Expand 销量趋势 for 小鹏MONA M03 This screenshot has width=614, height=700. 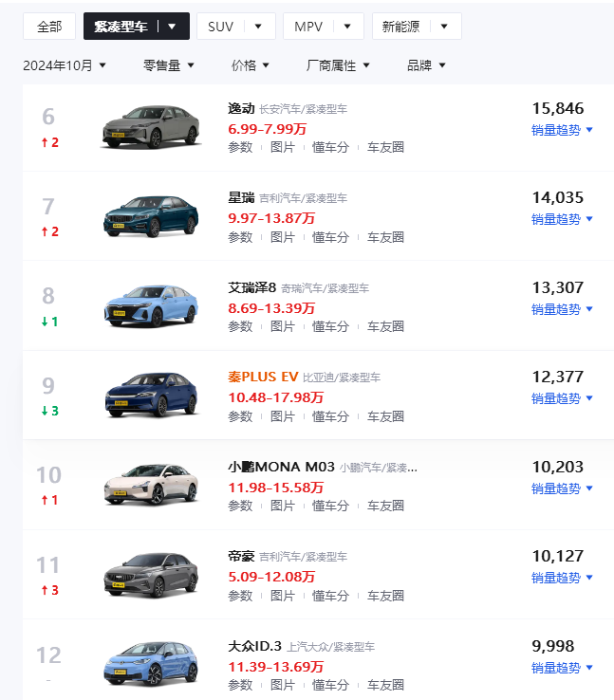(562, 488)
